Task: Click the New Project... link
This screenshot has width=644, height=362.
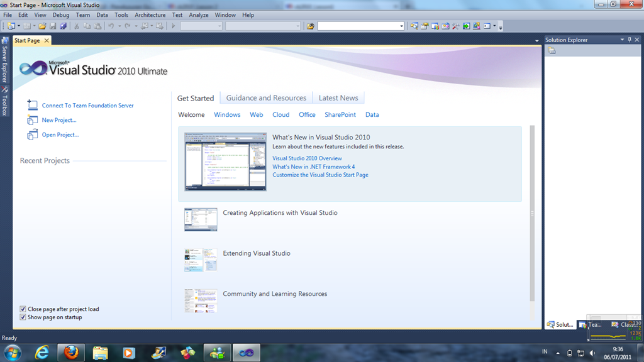Action: point(59,120)
